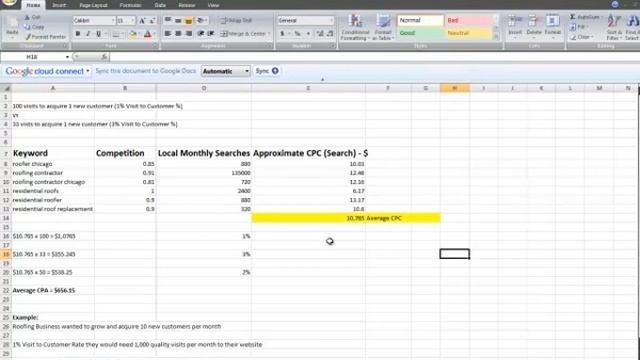Open the Google cloud connect menu
This screenshot has height=360, width=640.
point(47,71)
